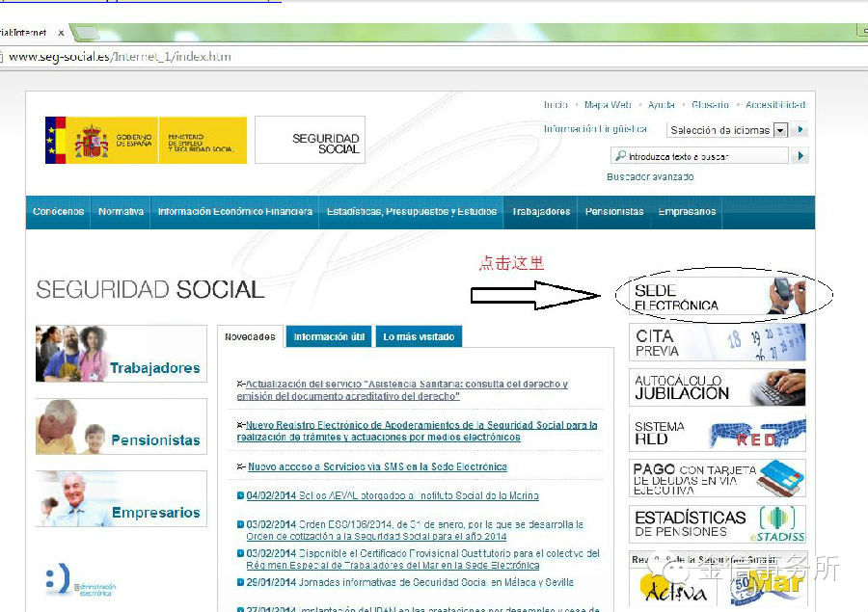Open the Trabajadores image banner on the left
Image resolution: width=868 pixels, height=612 pixels.
pyautogui.click(x=122, y=354)
